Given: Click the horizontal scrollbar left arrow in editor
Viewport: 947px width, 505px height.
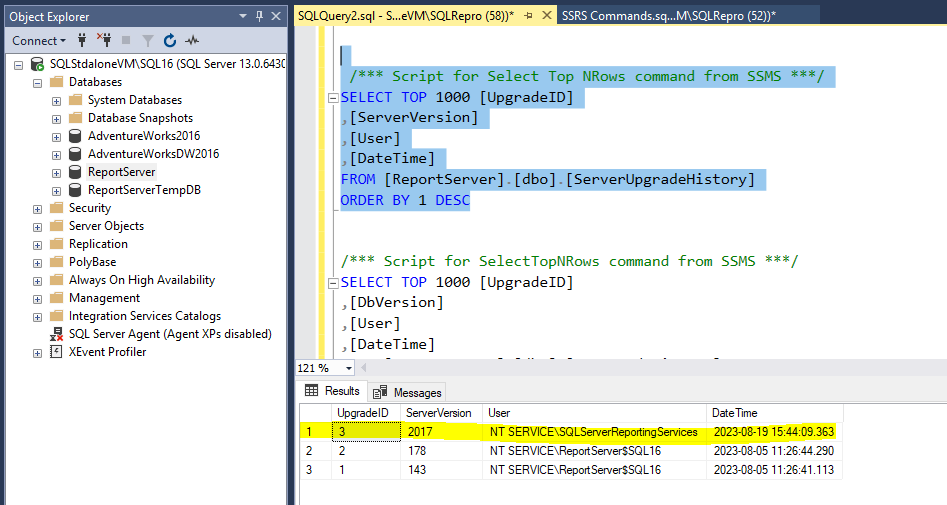Looking at the screenshot, I should click(364, 368).
